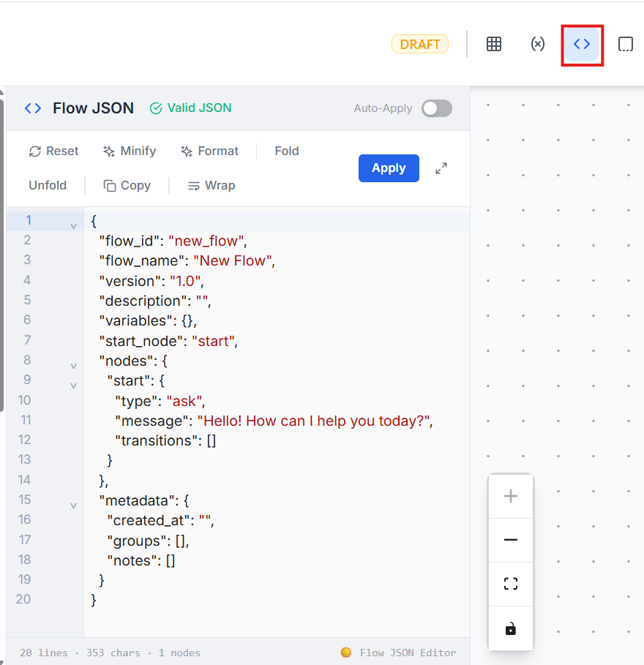Viewport: 644px width, 665px height.
Task: Toggle the canvas interactivity lock icon
Action: (511, 628)
